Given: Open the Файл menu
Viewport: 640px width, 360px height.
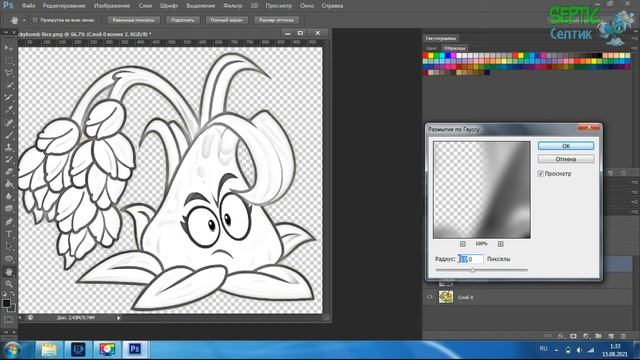Looking at the screenshot, I should 28,6.
